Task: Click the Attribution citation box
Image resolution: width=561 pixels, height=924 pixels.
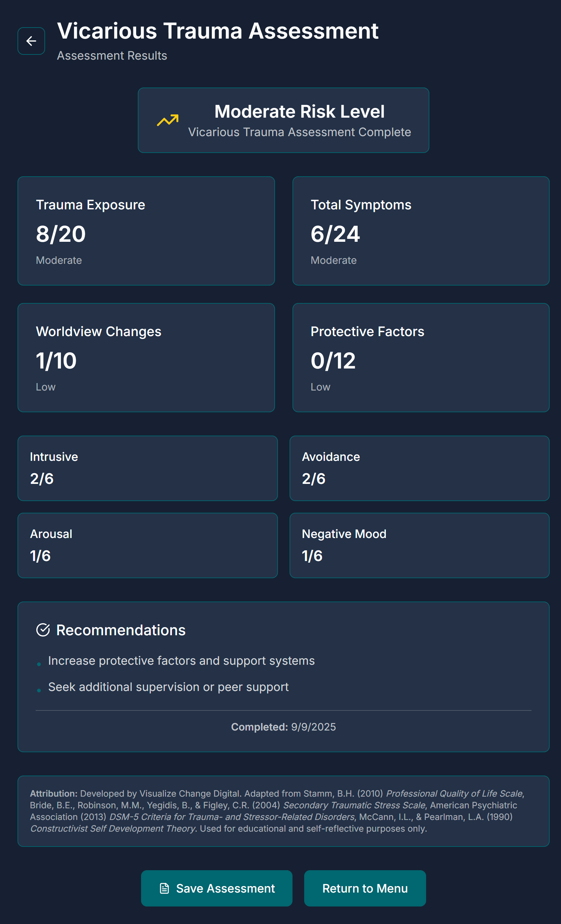Action: pos(283,811)
